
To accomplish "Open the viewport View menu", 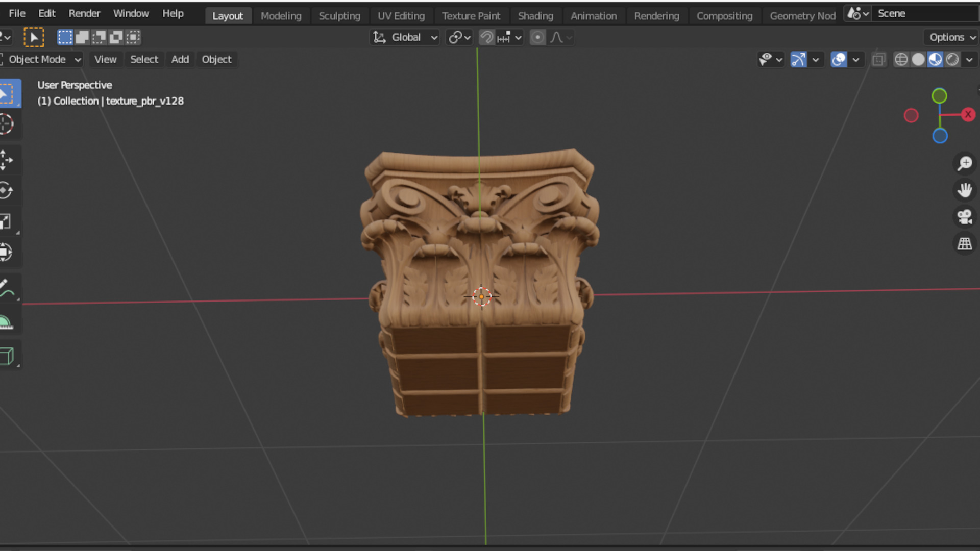I will [105, 60].
